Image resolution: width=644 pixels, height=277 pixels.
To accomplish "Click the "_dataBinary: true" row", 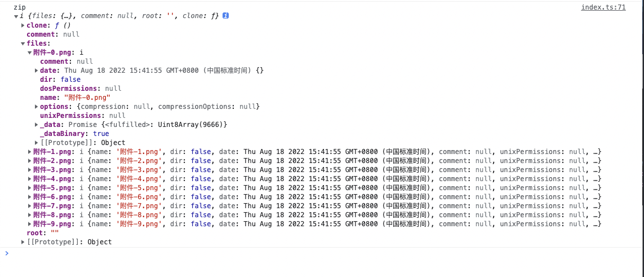I will [x=74, y=134].
